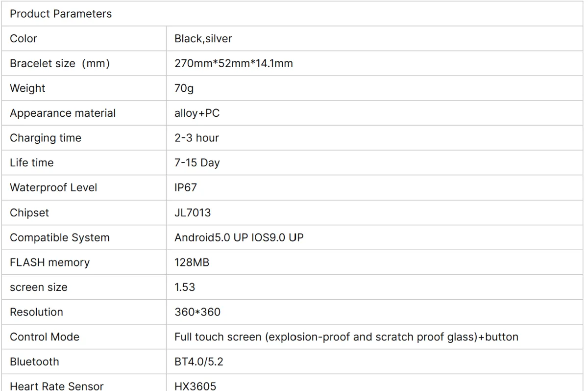Screen dimensions: 588x391
Task: Select the JL7013 chipset value
Action: point(193,213)
